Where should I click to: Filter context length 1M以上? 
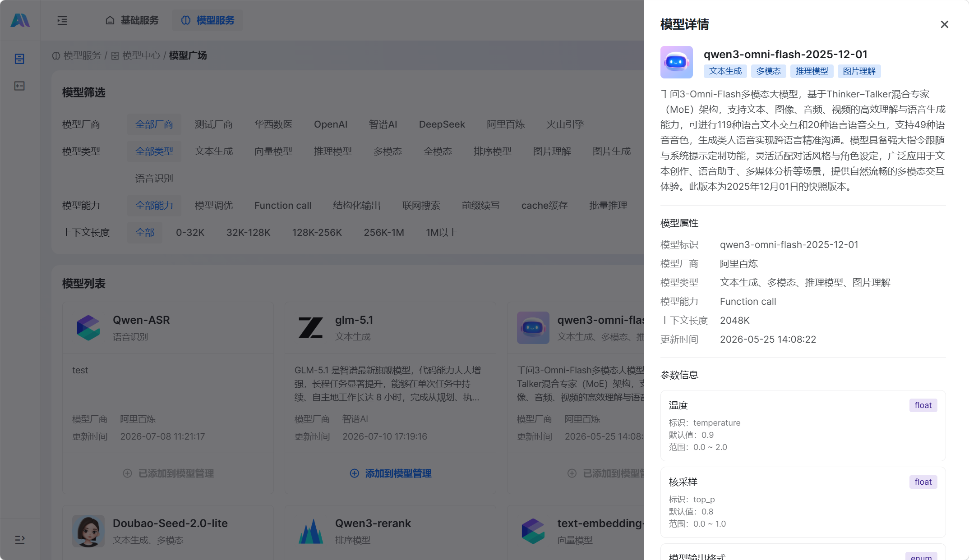pos(442,233)
